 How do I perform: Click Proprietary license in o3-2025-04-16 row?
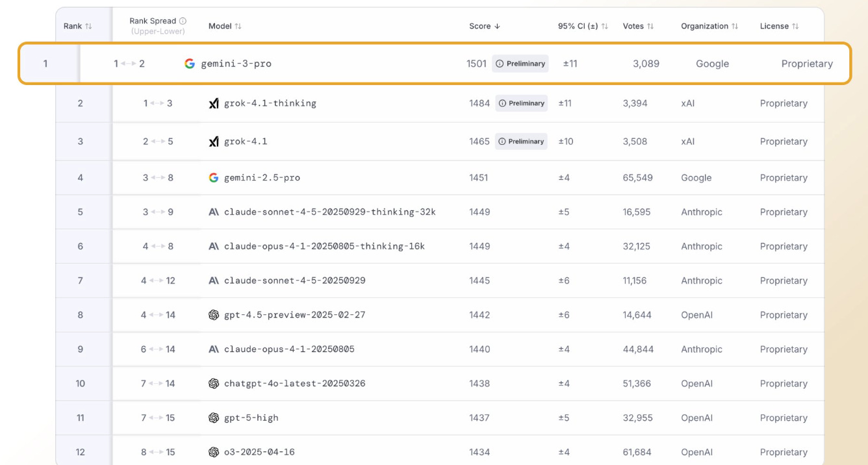tap(784, 452)
